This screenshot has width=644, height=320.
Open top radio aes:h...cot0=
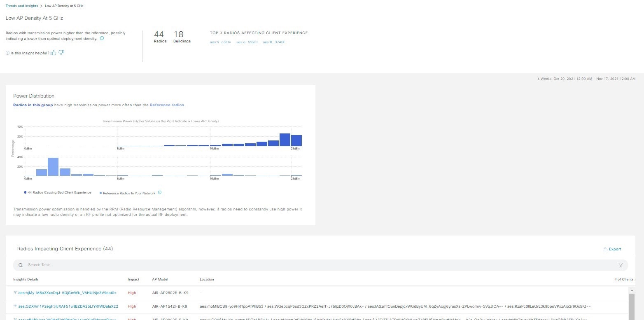point(220,42)
